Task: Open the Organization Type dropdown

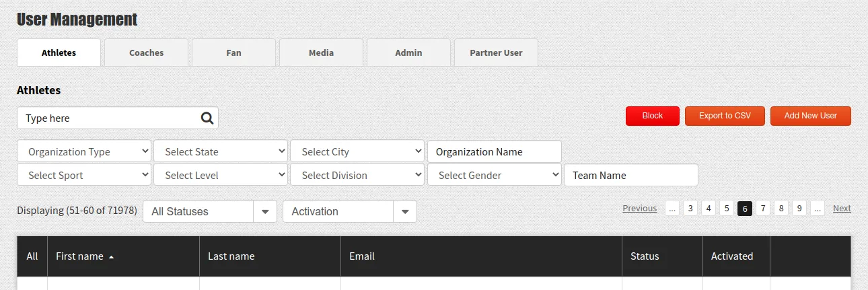Action: (x=84, y=151)
